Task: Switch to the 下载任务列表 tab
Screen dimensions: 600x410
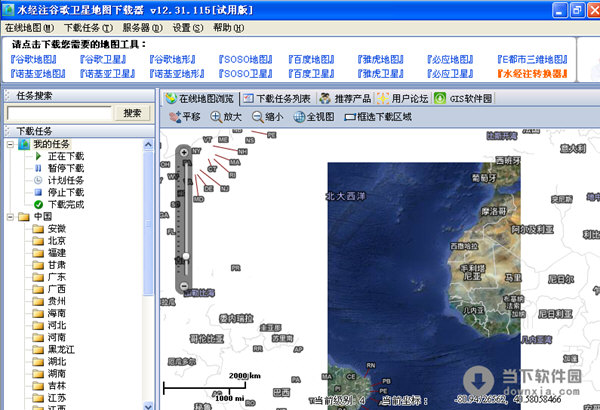Action: coord(277,99)
